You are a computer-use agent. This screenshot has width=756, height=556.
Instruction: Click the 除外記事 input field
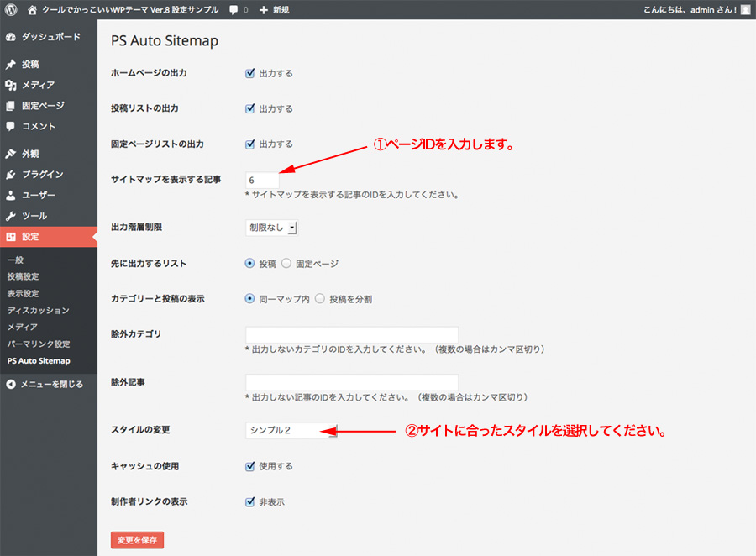tap(352, 383)
